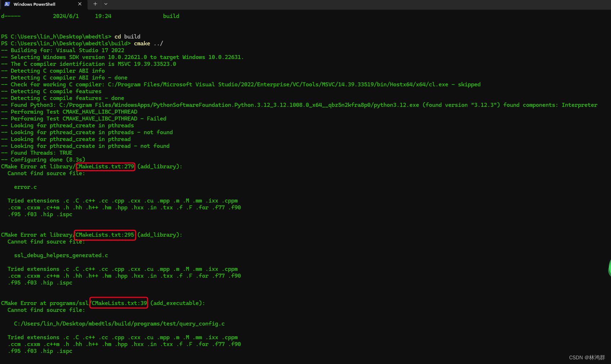Click 'The C compiler identification is MSVC' line
611x364 pixels.
89,64
